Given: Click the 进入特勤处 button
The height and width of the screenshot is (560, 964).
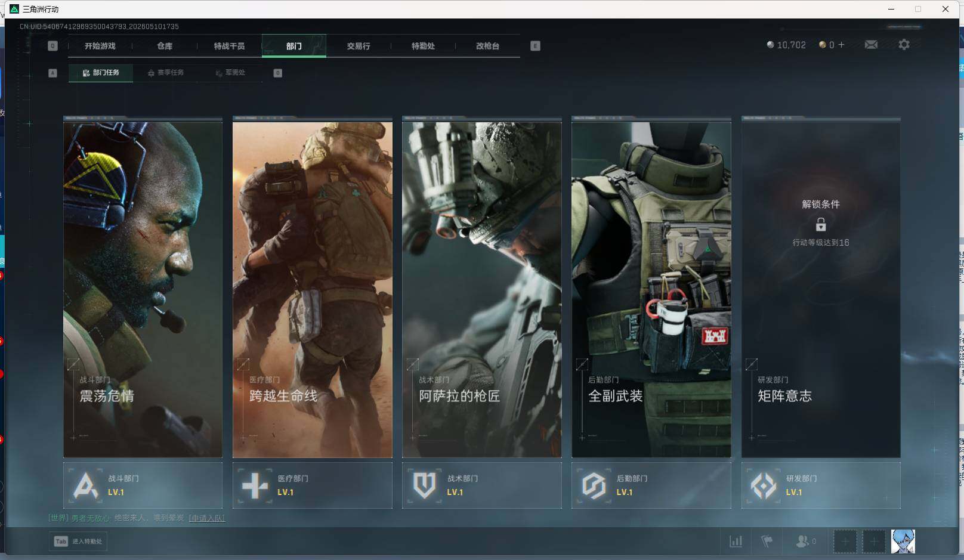Looking at the screenshot, I should (x=78, y=542).
